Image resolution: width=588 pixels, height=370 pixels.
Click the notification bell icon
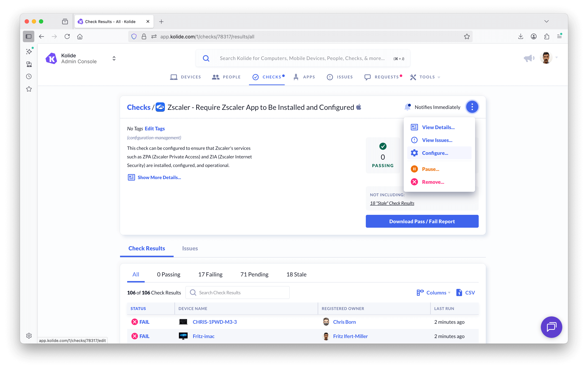click(x=407, y=107)
